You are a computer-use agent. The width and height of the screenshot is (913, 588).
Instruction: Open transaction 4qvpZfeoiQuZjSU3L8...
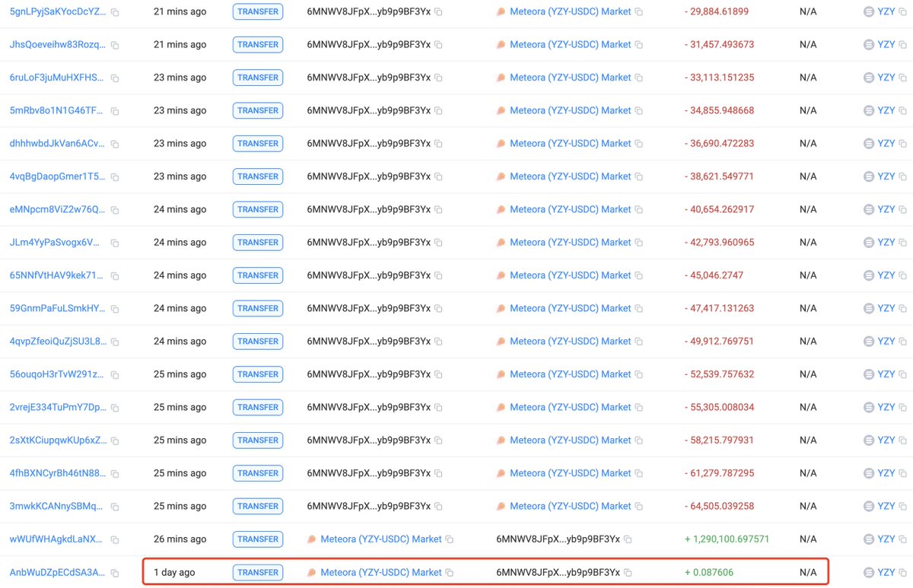[x=58, y=341]
